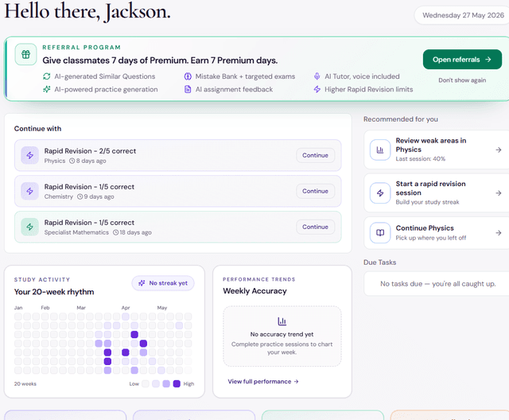Click the microphone icon beside AI Tutor
Viewport: 509px width, 420px height.
coord(317,76)
